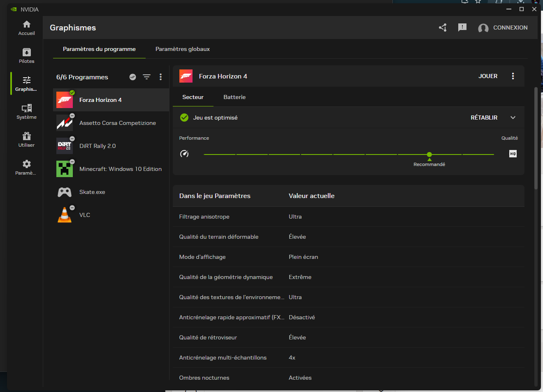
Task: Open Forza Horizon 4 three-dot options menu
Action: pyautogui.click(x=513, y=76)
